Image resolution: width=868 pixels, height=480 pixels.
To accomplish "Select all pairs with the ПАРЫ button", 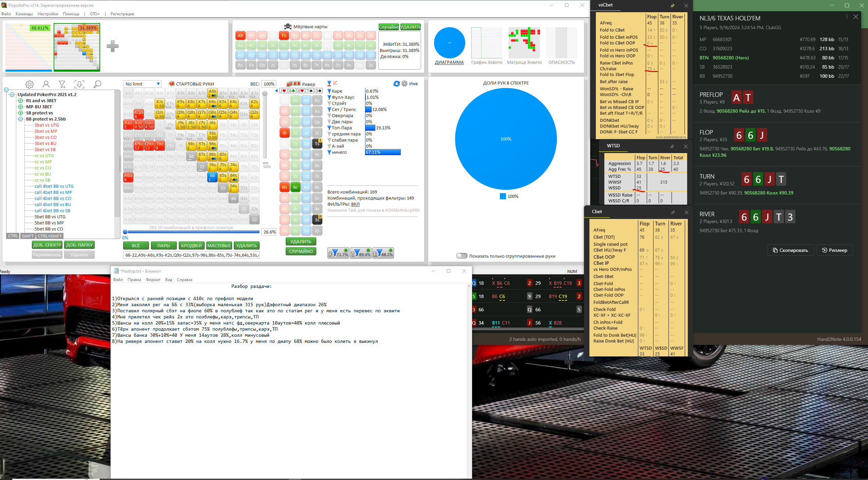I will click(164, 245).
